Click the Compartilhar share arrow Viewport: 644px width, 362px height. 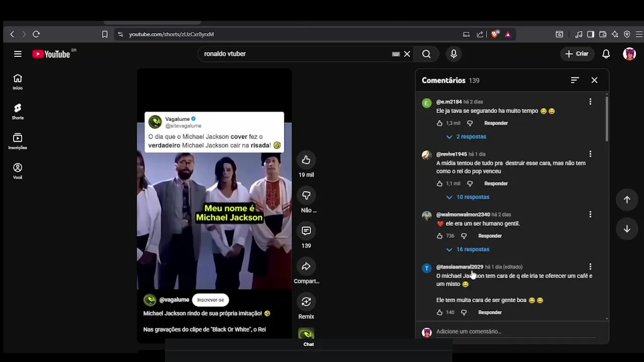(x=306, y=266)
